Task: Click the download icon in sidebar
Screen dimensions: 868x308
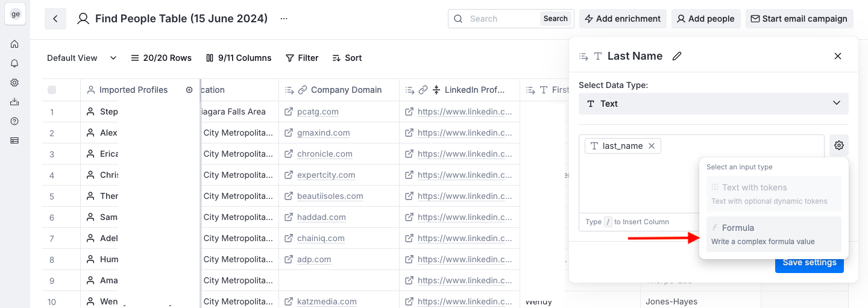Action: 14,102
